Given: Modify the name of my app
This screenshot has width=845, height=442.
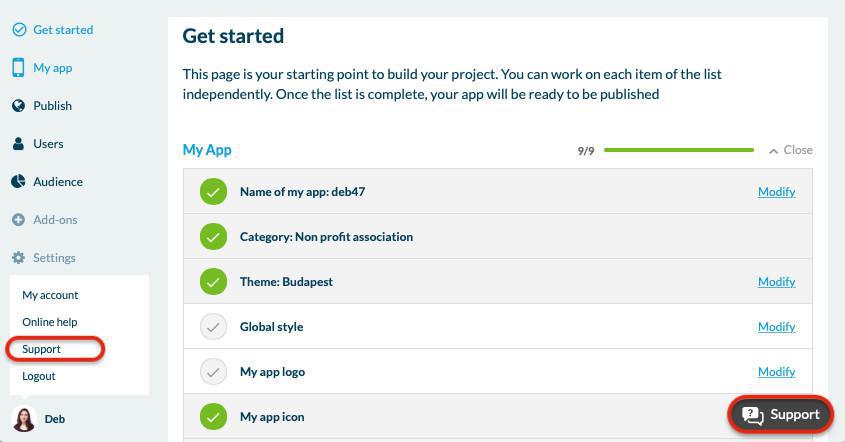Looking at the screenshot, I should [x=776, y=192].
